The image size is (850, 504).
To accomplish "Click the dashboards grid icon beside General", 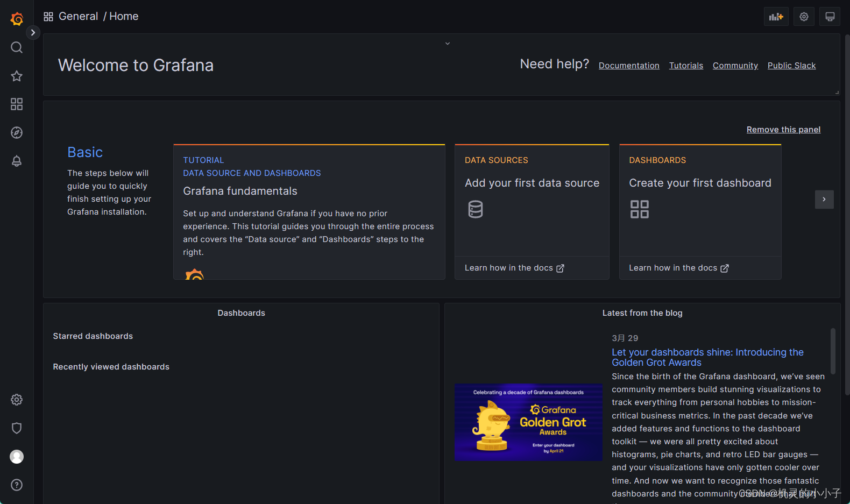I will coord(48,17).
